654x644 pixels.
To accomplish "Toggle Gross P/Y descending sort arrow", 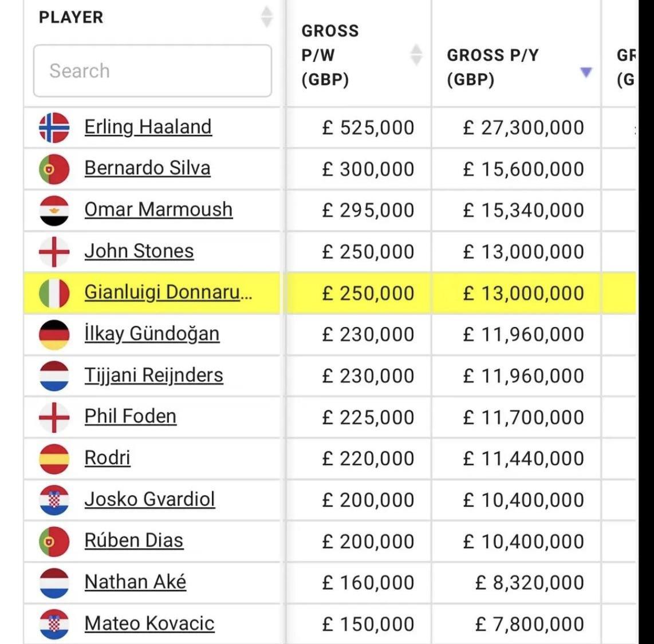I will (585, 72).
